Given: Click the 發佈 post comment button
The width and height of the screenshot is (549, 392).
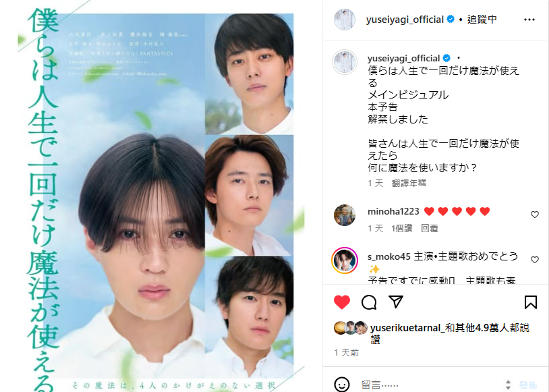Looking at the screenshot, I should pos(528,385).
